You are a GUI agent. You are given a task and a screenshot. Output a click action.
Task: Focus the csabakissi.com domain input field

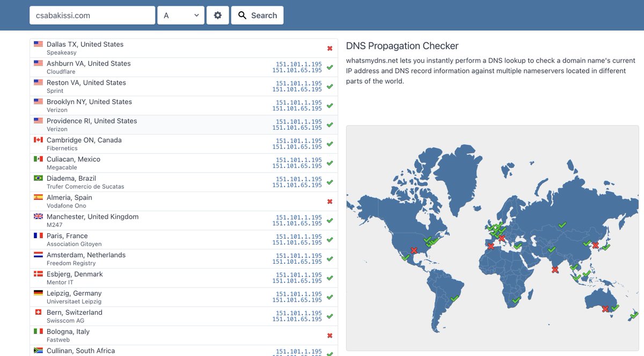pos(92,16)
